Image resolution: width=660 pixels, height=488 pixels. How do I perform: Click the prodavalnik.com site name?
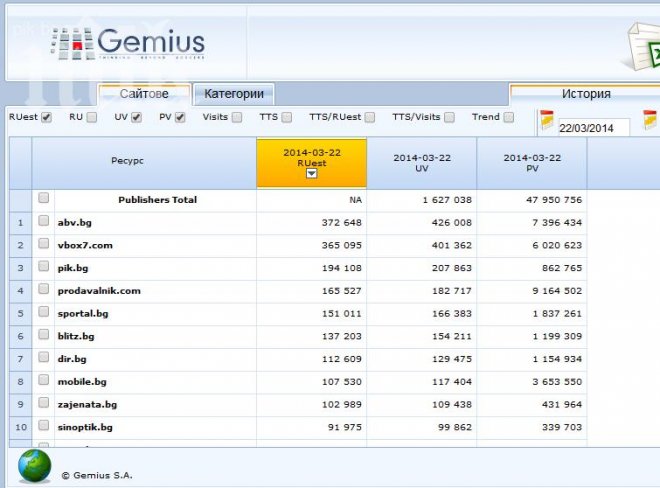pos(99,291)
